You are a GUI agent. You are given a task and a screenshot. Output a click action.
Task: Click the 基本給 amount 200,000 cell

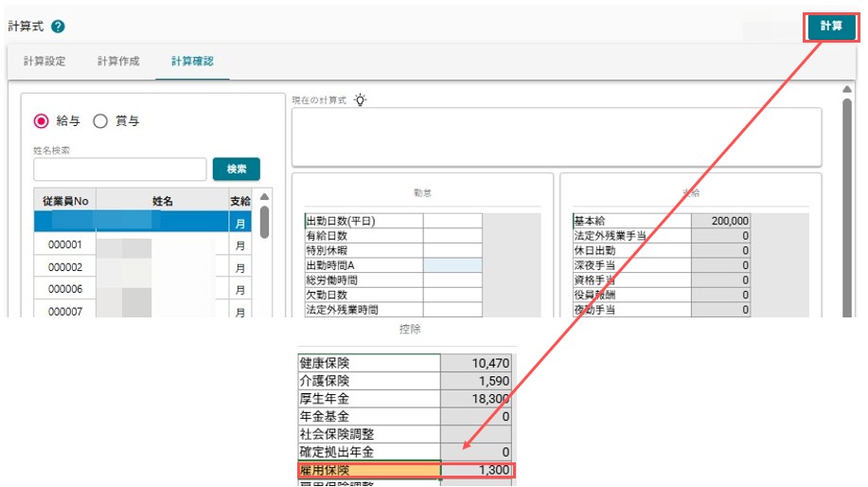click(x=720, y=221)
